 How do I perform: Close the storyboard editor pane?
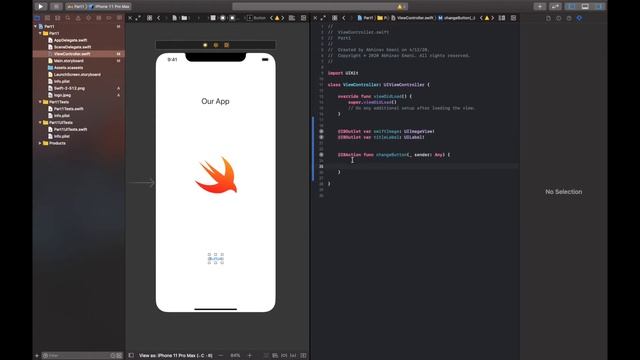coord(130,18)
